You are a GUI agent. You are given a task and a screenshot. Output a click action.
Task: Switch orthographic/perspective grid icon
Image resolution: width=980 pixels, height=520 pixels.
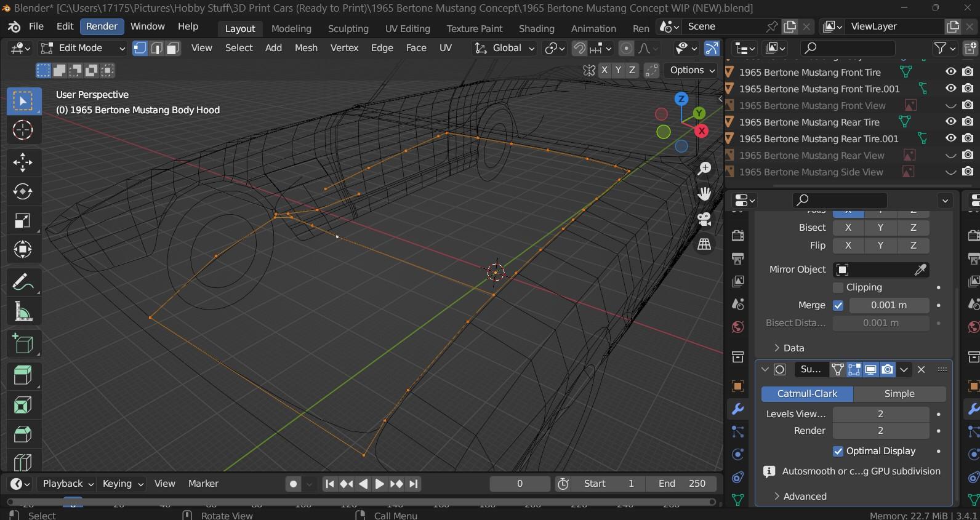[704, 244]
